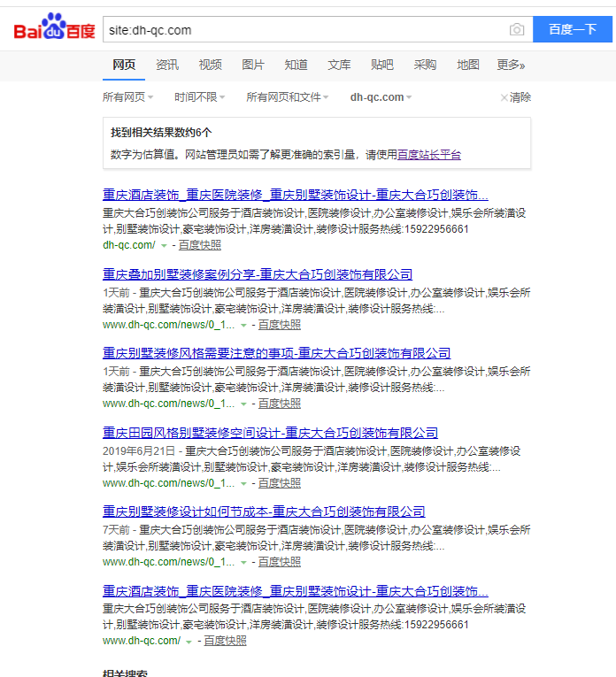
Task: Click the 百度一下 search button
Action: pyautogui.click(x=573, y=29)
